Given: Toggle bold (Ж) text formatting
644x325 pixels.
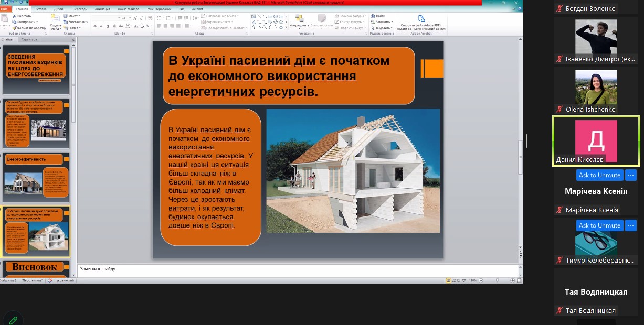Looking at the screenshot, I should 95,26.
